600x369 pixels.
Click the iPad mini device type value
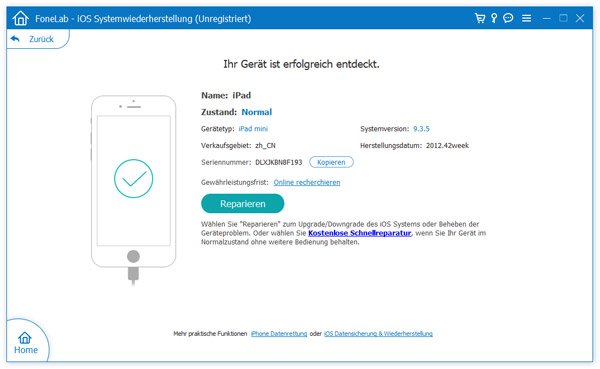[x=253, y=129]
